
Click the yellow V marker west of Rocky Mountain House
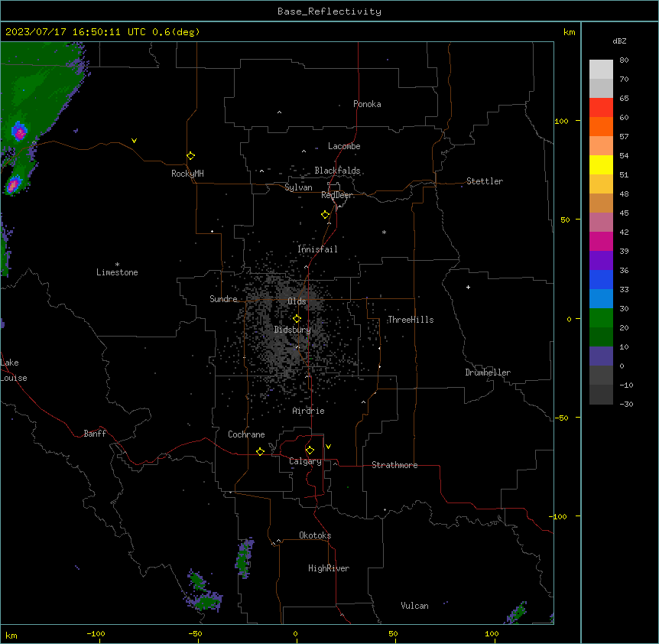tap(134, 141)
